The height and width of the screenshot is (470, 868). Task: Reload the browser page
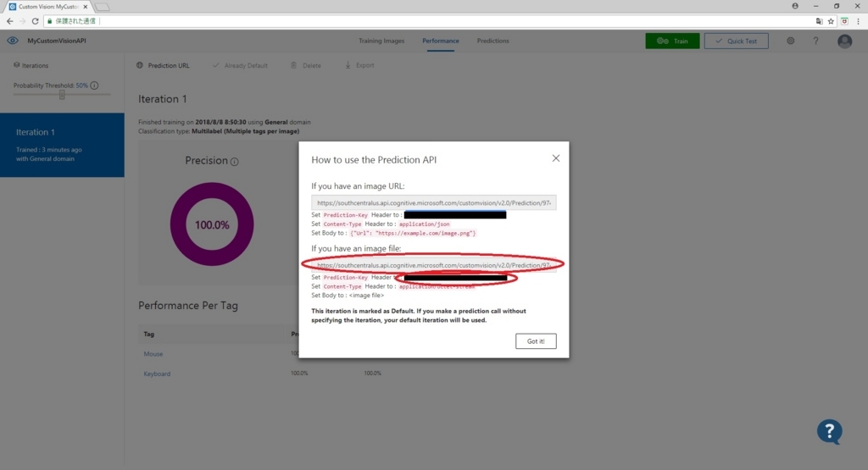(35, 21)
